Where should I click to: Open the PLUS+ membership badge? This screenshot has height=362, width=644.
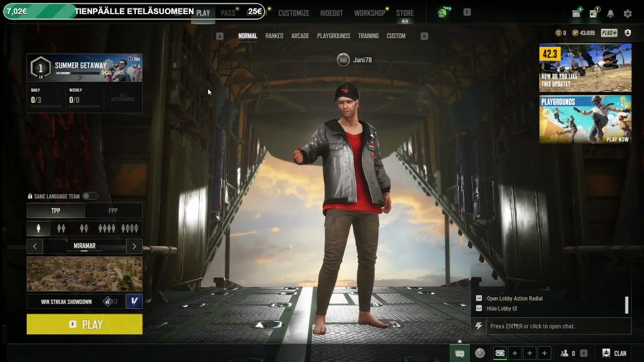(x=609, y=33)
